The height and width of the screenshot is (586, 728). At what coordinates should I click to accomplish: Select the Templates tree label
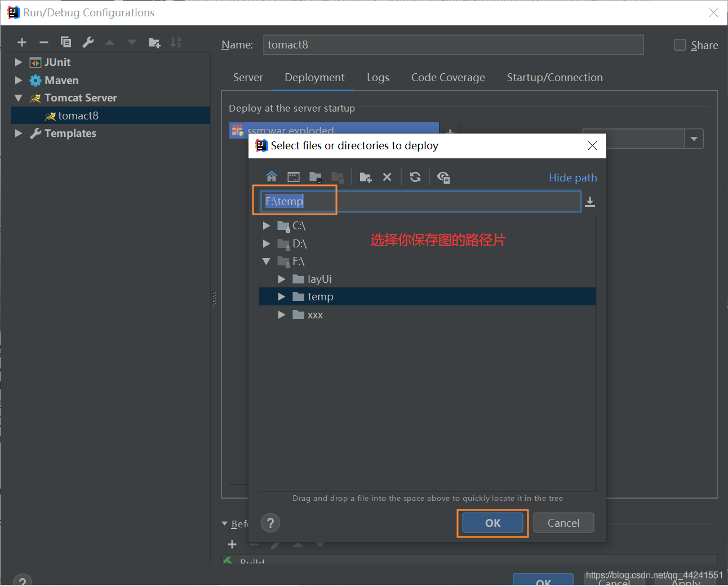tap(70, 133)
